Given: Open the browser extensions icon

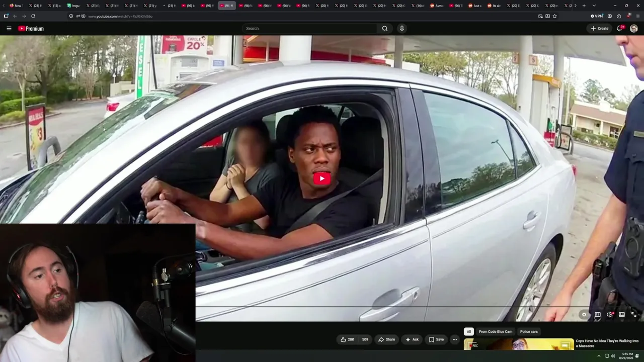Looking at the screenshot, I should click(619, 16).
